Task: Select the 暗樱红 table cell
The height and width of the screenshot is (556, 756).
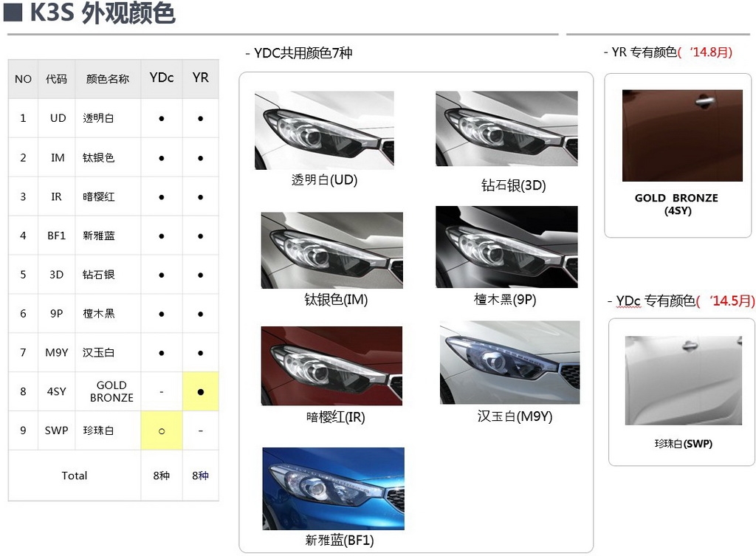Action: coord(108,196)
